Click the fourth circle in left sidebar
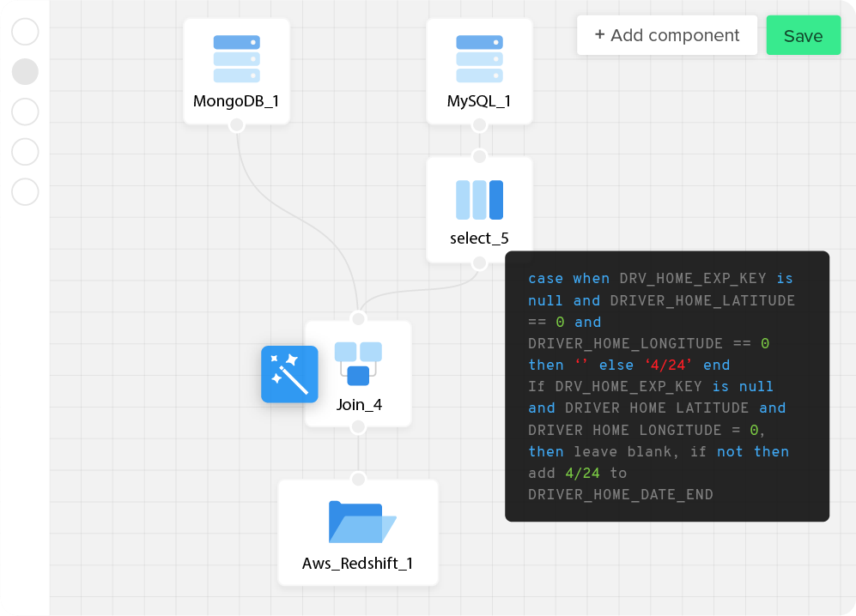The image size is (856, 616). pyautogui.click(x=25, y=152)
